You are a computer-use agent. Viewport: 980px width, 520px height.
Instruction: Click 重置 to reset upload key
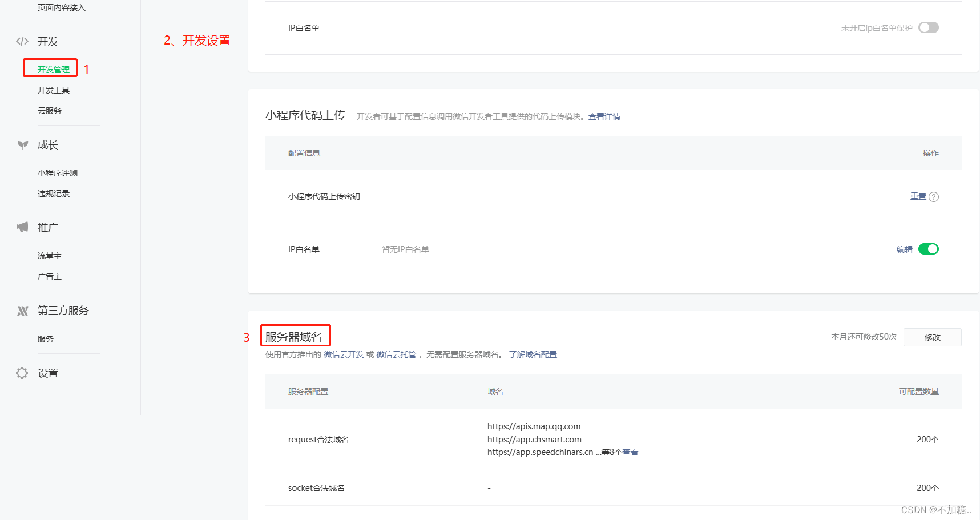[918, 196]
